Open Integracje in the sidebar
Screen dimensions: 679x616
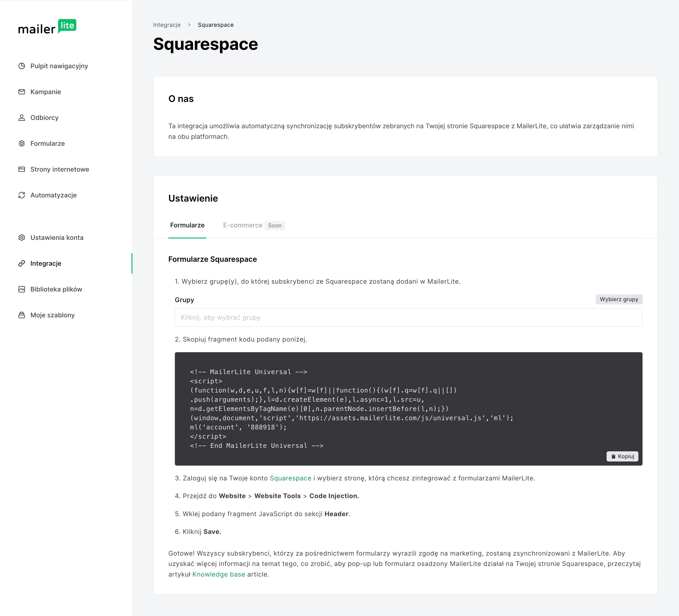coord(46,263)
